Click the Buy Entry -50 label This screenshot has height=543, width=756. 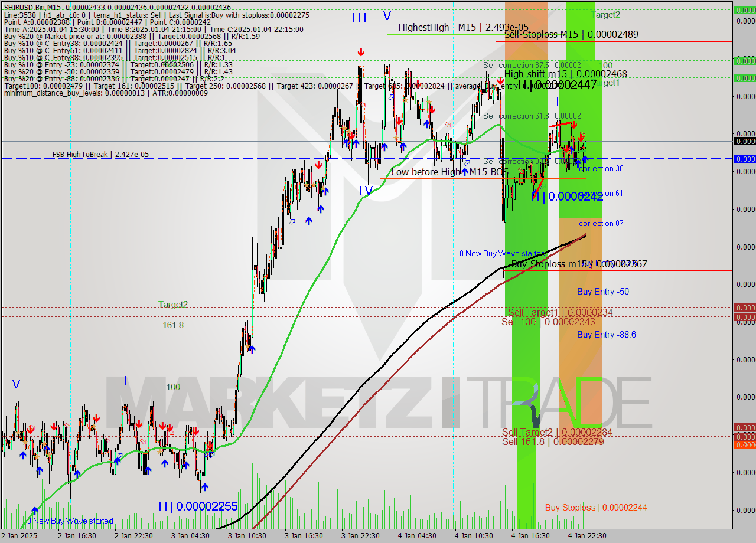click(603, 292)
